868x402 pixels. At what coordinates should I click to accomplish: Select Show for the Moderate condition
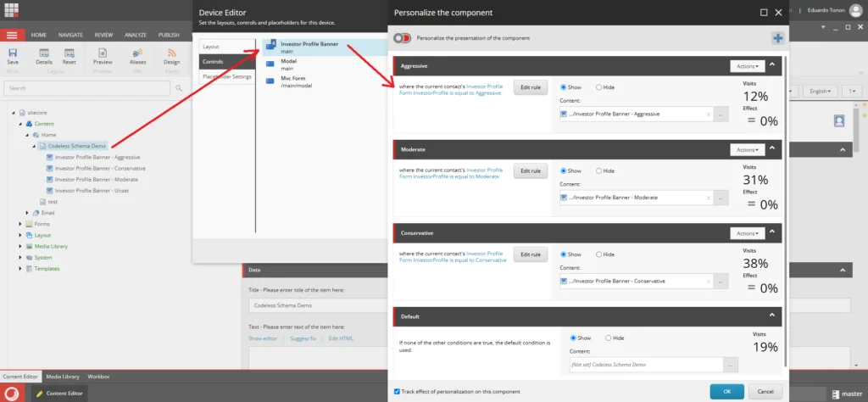pyautogui.click(x=564, y=170)
